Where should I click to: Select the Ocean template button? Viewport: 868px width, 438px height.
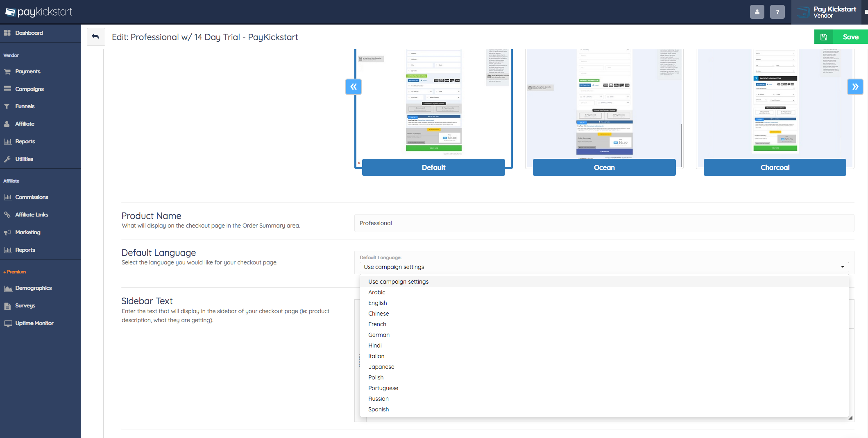604,167
